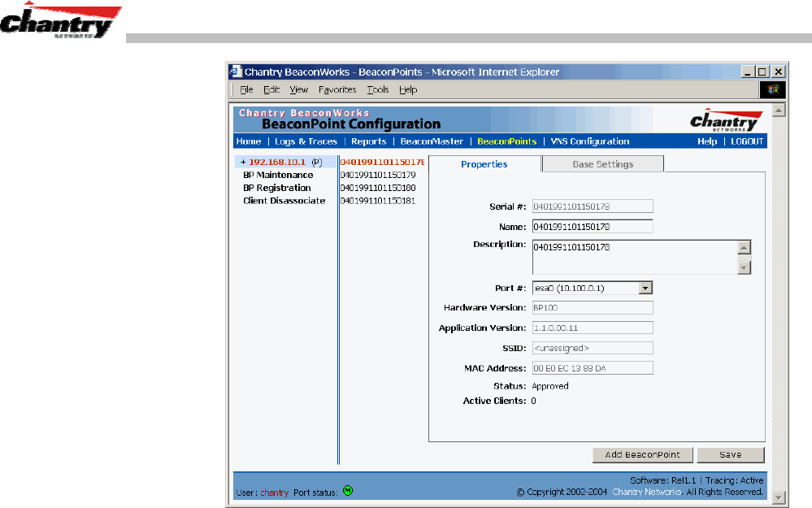Click the chantry username in footer
This screenshot has height=508, width=812.
point(275,493)
